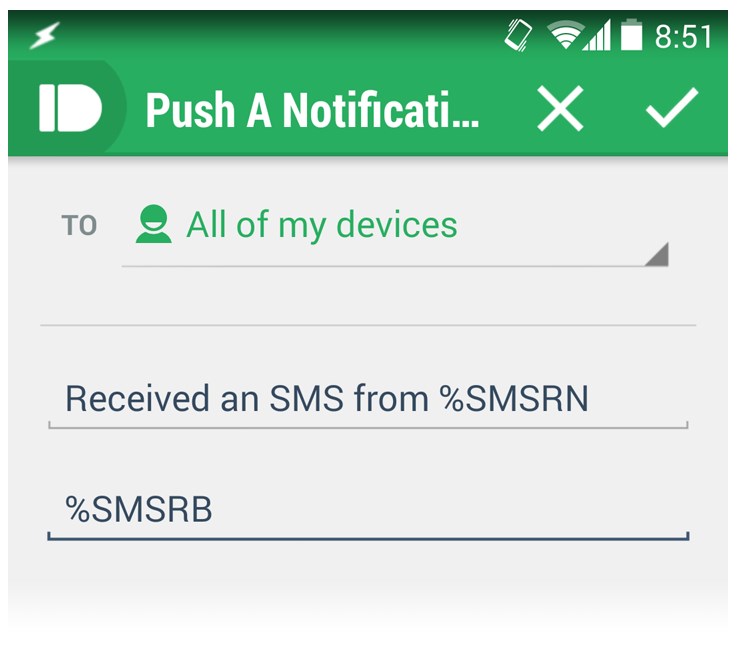
Task: Click the word 'devices' in recipient selector
Action: (x=397, y=225)
